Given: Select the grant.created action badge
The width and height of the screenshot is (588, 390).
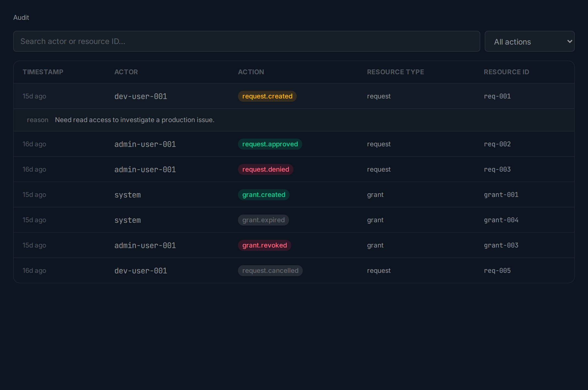Looking at the screenshot, I should [x=264, y=195].
